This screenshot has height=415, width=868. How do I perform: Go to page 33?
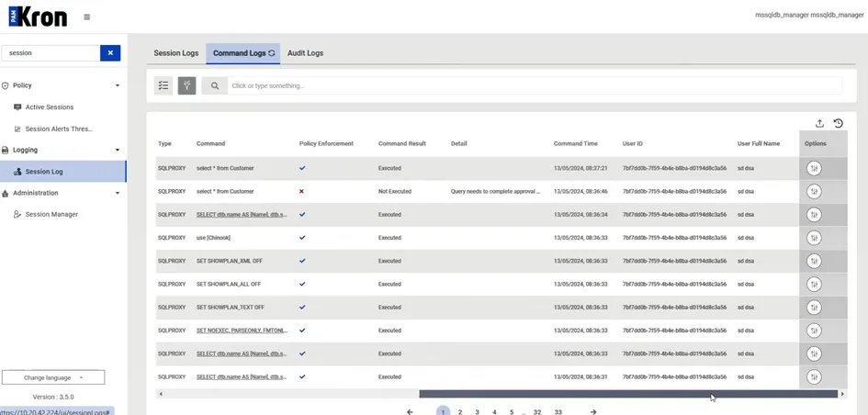[558, 411]
